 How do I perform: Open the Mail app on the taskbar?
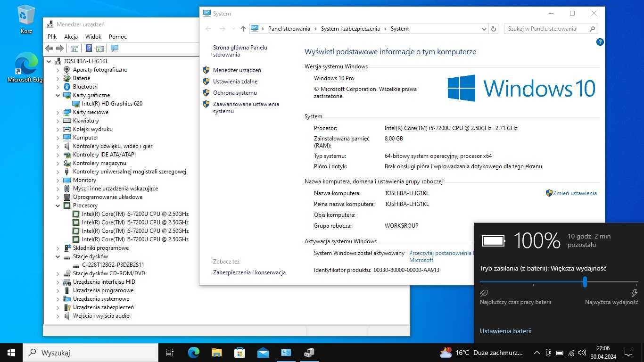263,353
